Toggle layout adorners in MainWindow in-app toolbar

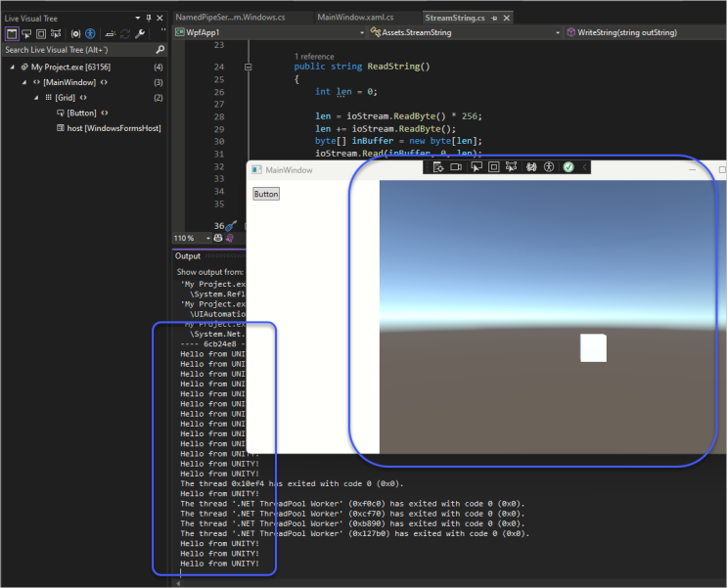click(x=494, y=167)
